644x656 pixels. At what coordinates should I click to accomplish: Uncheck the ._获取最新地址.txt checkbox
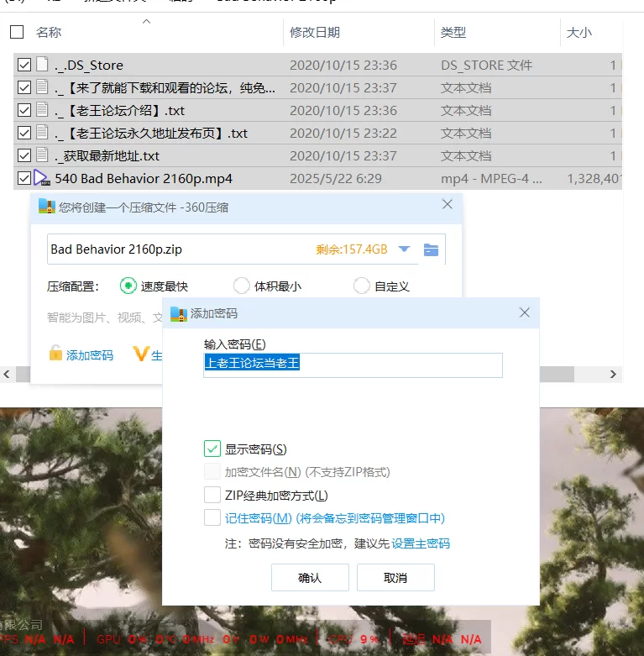coord(24,155)
